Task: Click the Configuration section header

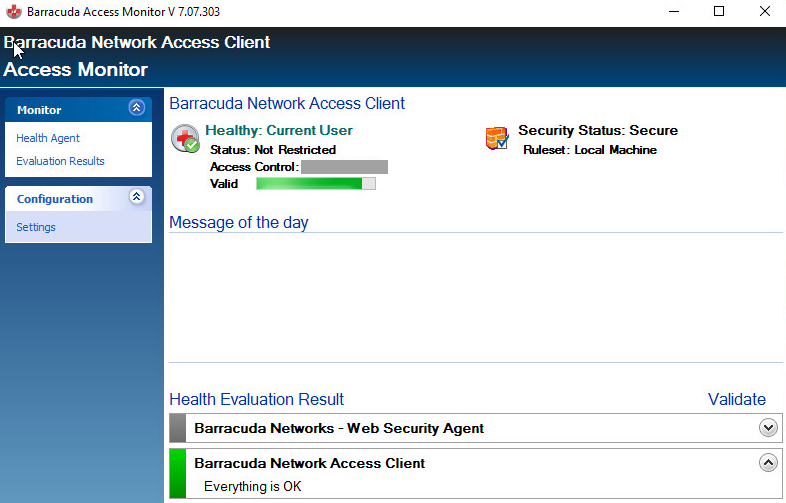Action: (x=78, y=199)
